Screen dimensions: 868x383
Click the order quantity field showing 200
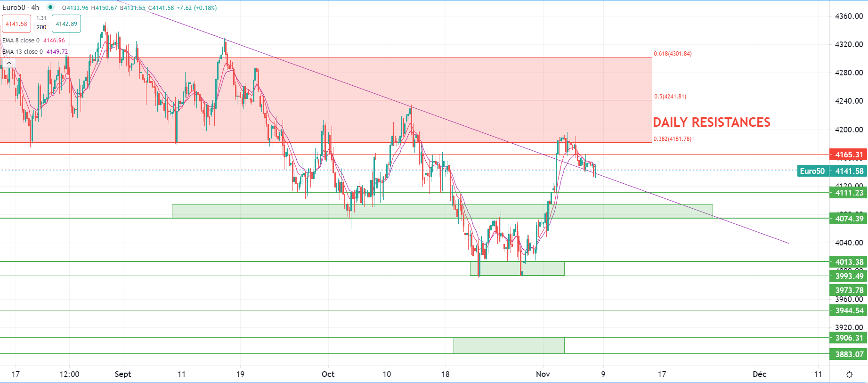click(x=41, y=27)
